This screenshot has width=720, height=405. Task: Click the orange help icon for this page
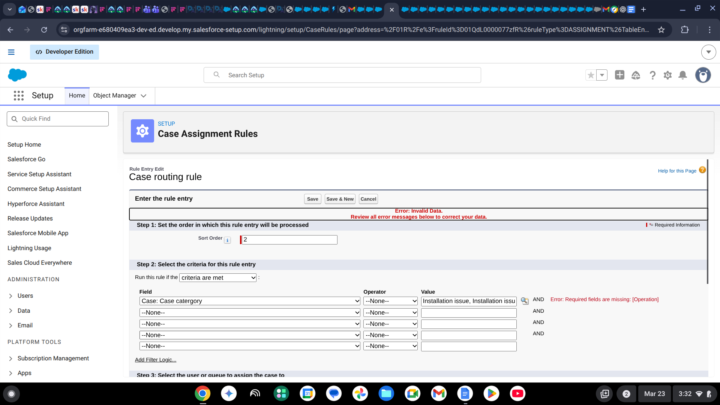pos(702,170)
